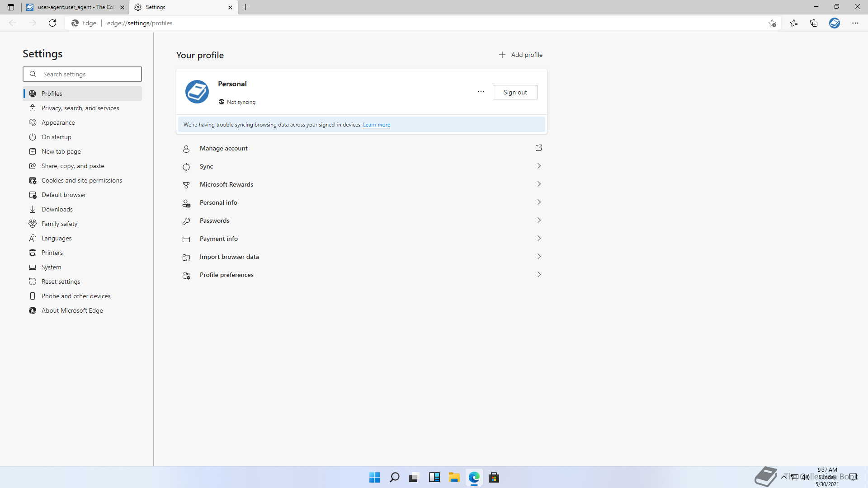Image resolution: width=868 pixels, height=488 pixels.
Task: Open more options ellipsis on Personal profile
Action: pyautogui.click(x=481, y=92)
